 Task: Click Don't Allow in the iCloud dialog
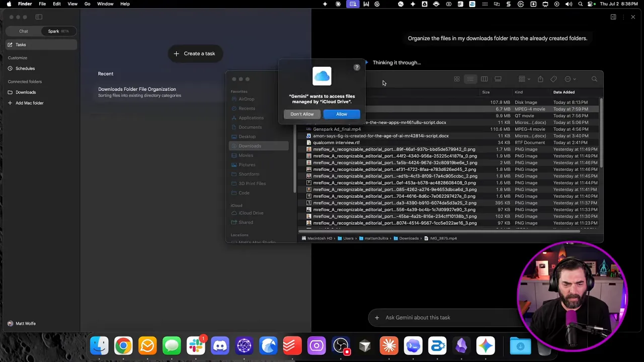point(302,114)
